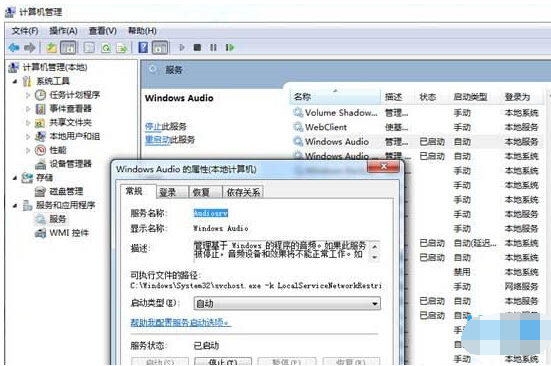Click the Performance icon in tree
Viewport: 551px width, 366px height.
coord(40,150)
